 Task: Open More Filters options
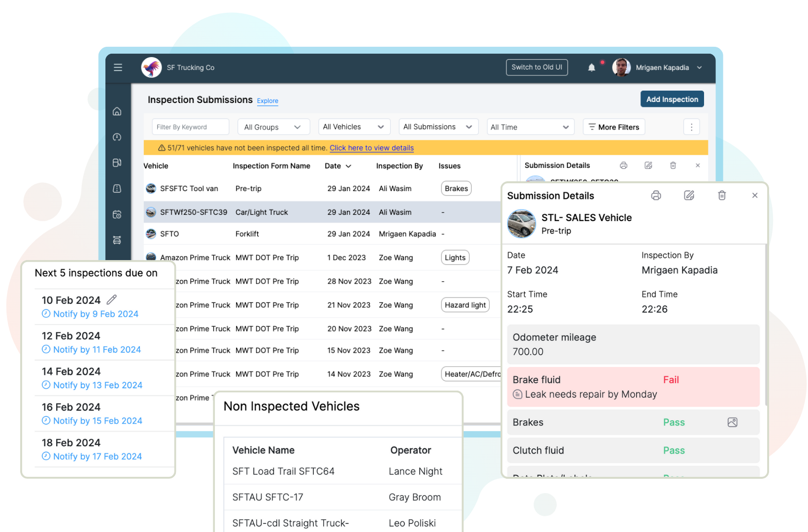click(613, 127)
